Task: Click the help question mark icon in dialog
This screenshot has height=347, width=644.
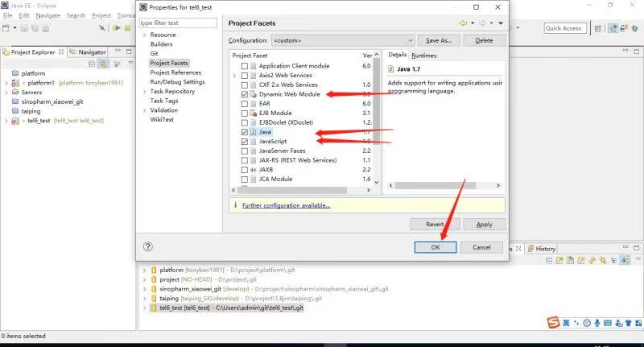Action: coord(148,246)
